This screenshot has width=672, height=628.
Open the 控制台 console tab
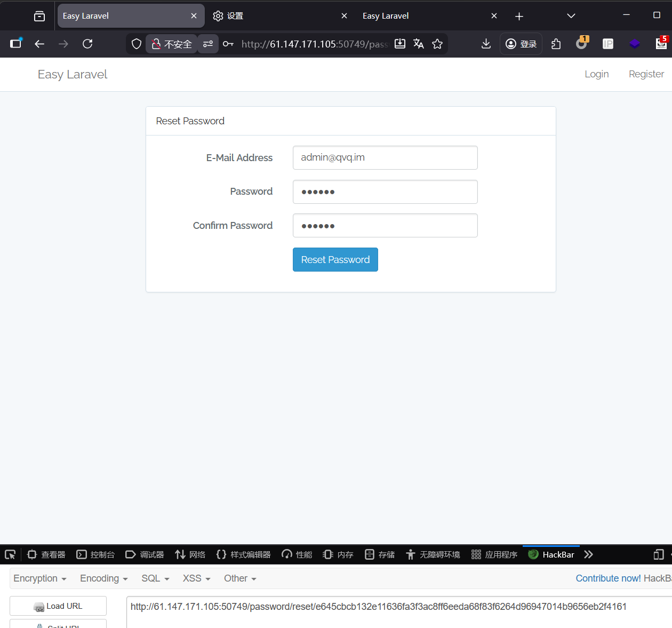[95, 554]
